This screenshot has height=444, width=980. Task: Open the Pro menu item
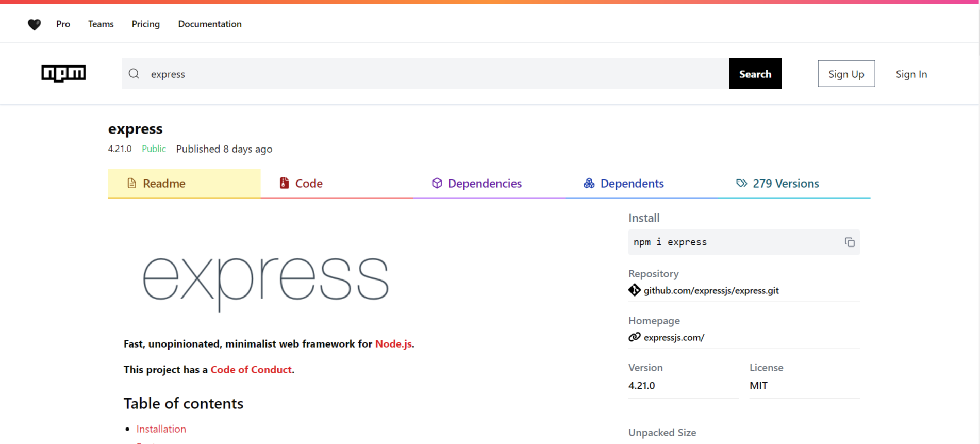[x=63, y=24]
